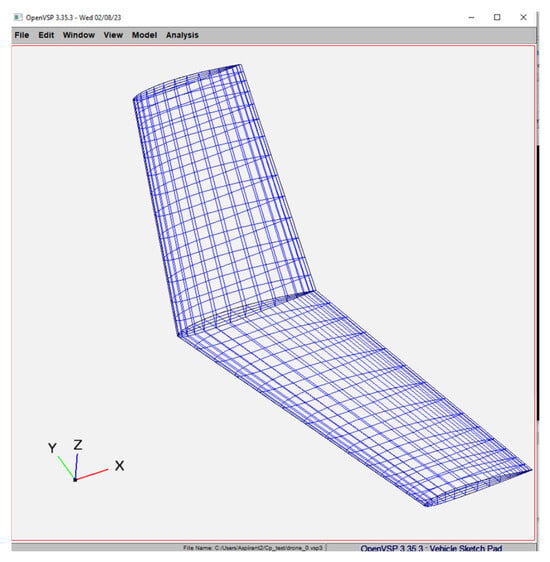This screenshot has width=550, height=562.
Task: Click the red X axis label
Action: click(x=120, y=466)
